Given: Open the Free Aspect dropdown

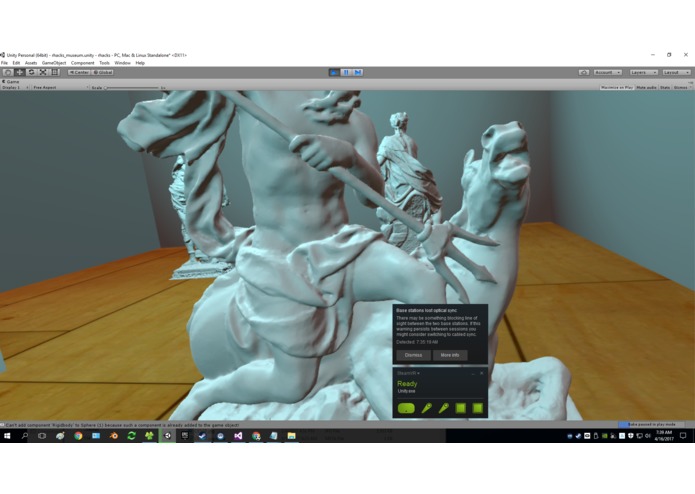Looking at the screenshot, I should [60, 88].
